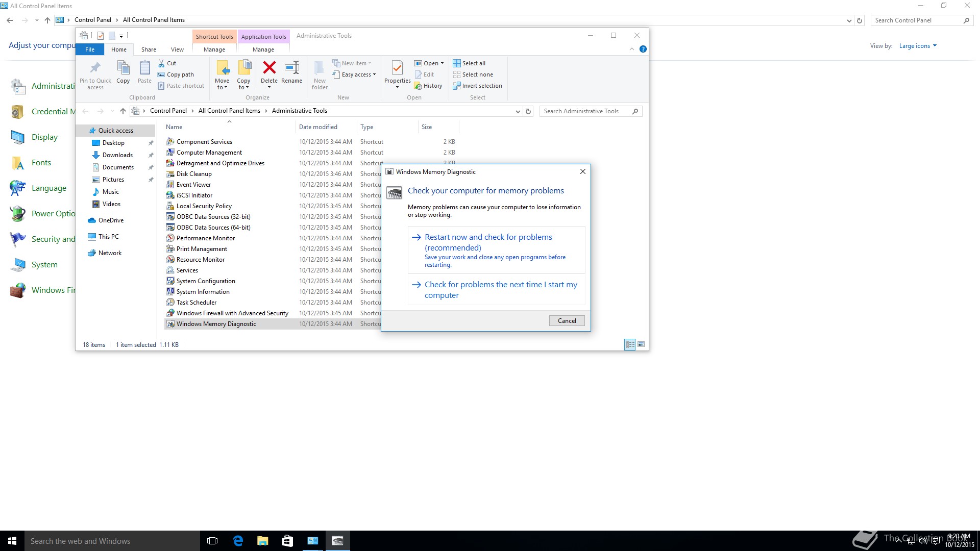The width and height of the screenshot is (980, 551).
Task: Open the Quick Access Toolbar customize arrow
Action: 121,36
